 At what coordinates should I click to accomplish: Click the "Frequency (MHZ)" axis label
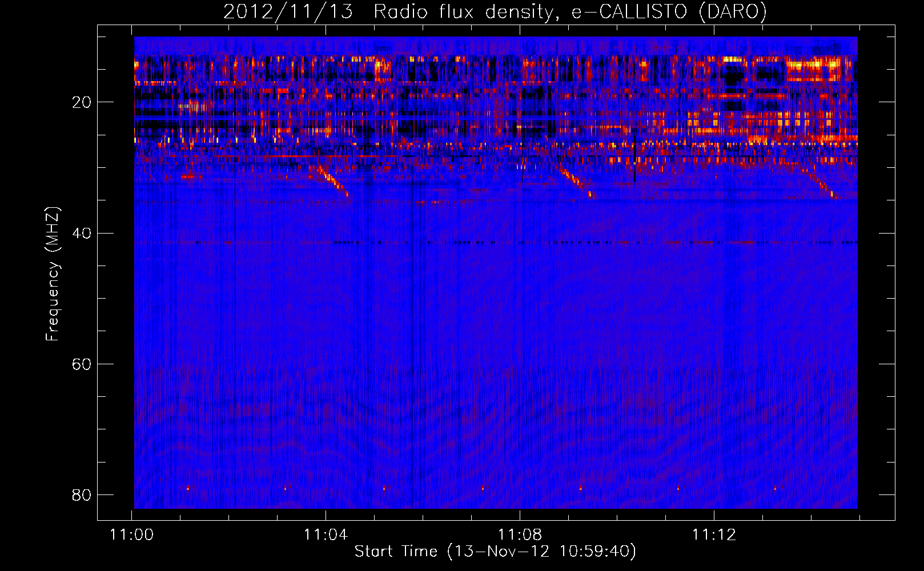[x=53, y=274]
